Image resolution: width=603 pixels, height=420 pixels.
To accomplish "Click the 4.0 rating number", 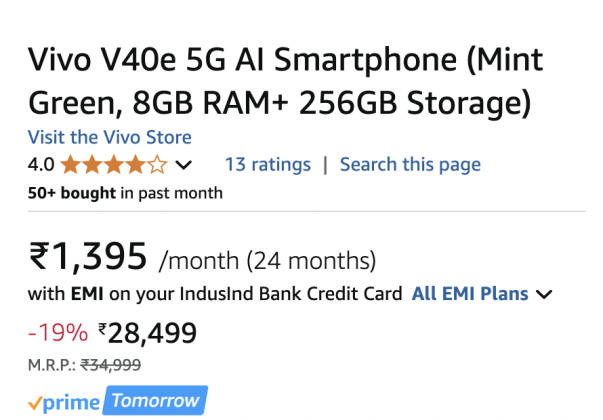I will tap(40, 164).
